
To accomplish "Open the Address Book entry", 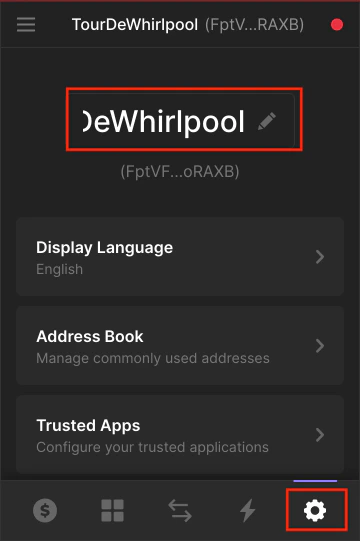I will click(180, 346).
